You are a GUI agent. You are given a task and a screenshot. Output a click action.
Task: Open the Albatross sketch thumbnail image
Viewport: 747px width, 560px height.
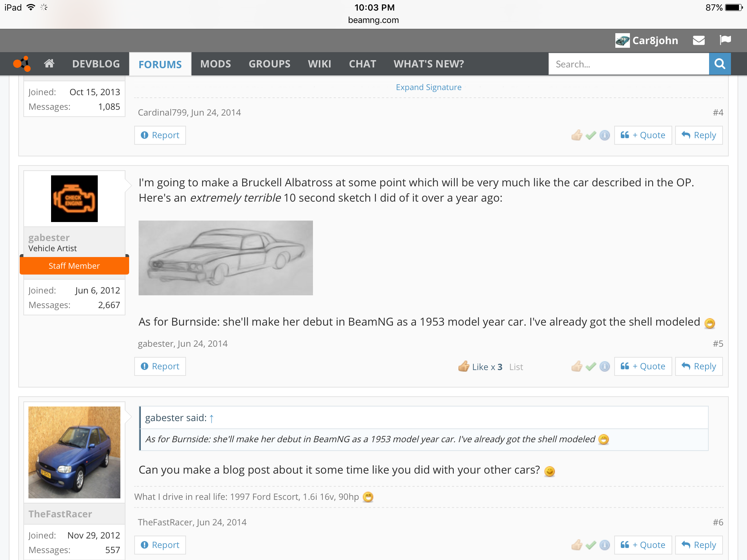point(226,258)
